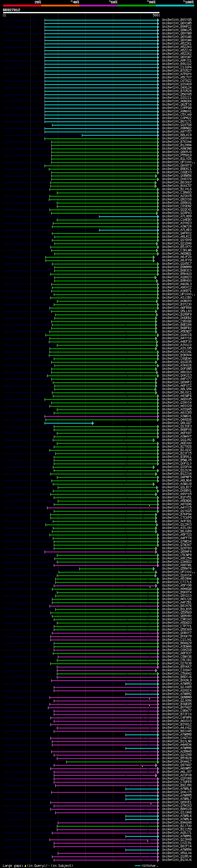Image resolution: width=197 pixels, height=868 pixels.
Task: Select the UniRef100_C6T8Z2 label
Action: click(x=177, y=81)
